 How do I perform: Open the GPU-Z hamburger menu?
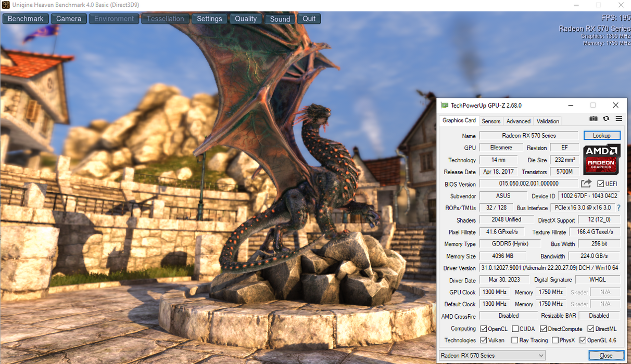coord(619,119)
